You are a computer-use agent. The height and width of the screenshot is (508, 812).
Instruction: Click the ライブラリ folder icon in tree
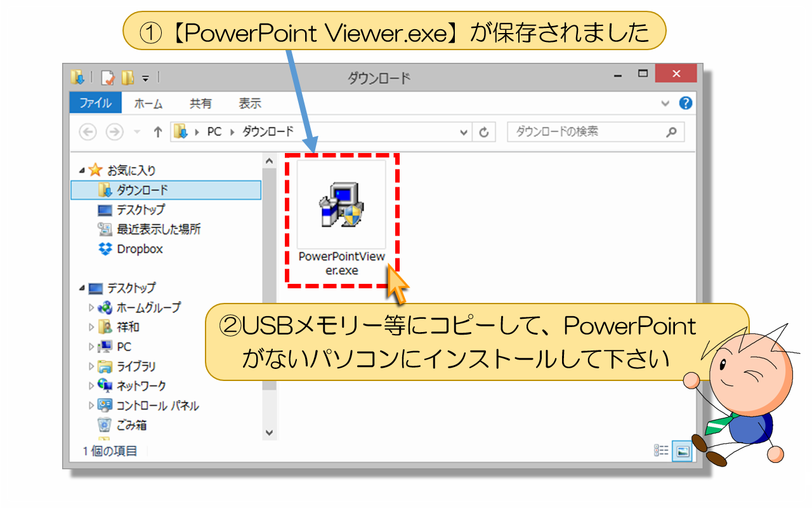point(105,366)
